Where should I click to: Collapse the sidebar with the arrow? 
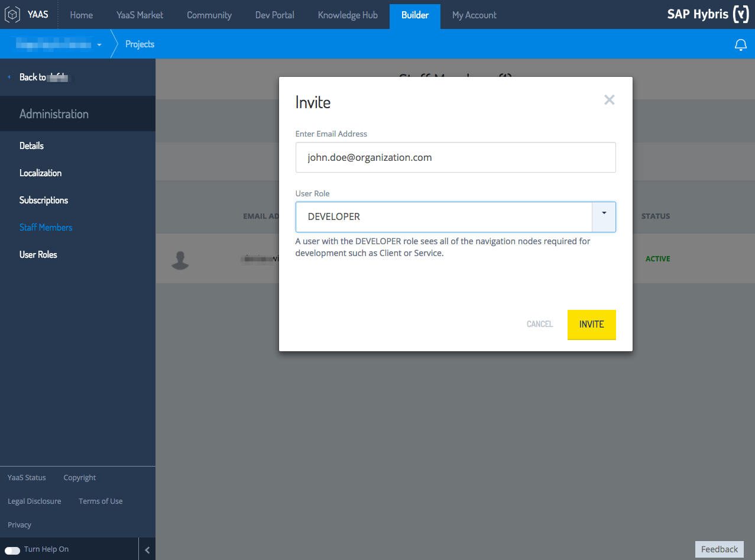pyautogui.click(x=147, y=550)
